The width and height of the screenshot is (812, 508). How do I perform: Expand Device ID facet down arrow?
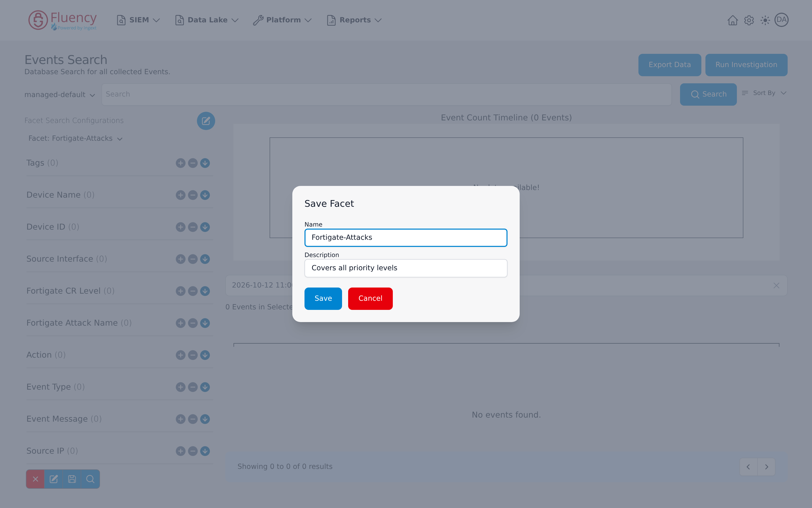(205, 227)
